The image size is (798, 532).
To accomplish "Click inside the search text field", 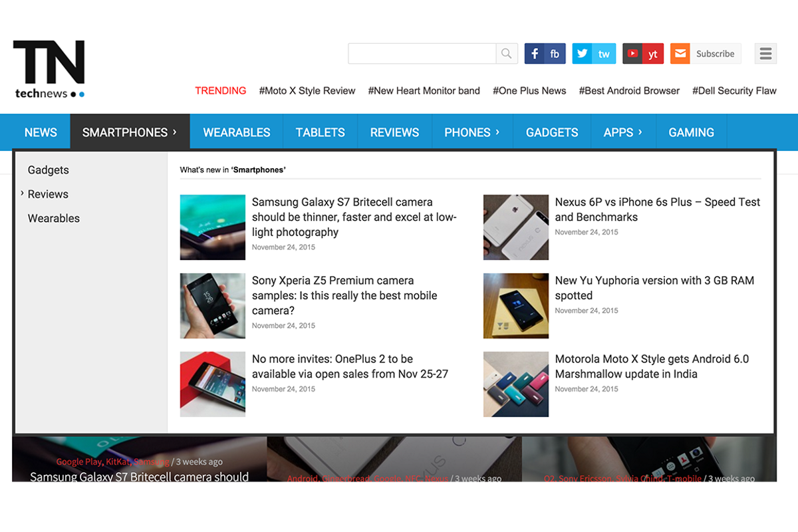I will (x=422, y=54).
